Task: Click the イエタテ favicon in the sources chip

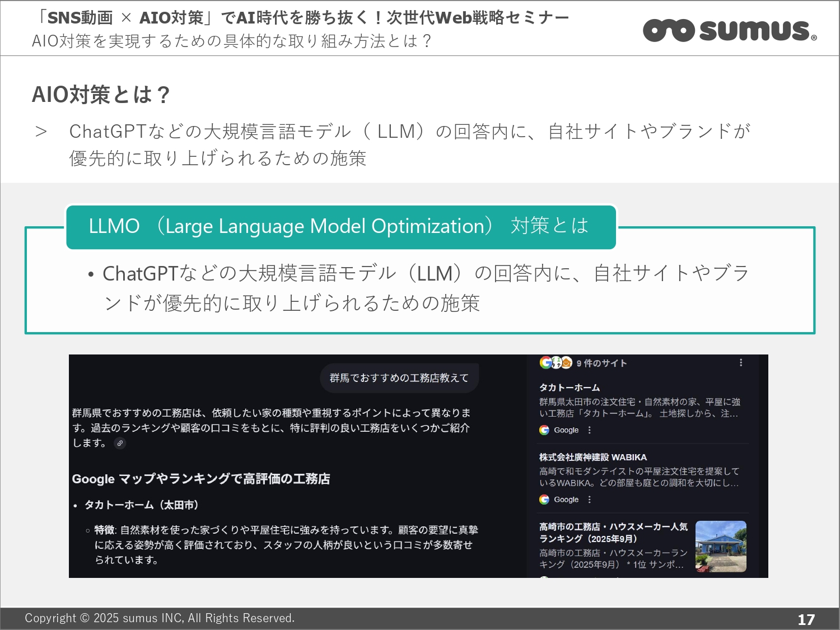Action: coord(556,363)
